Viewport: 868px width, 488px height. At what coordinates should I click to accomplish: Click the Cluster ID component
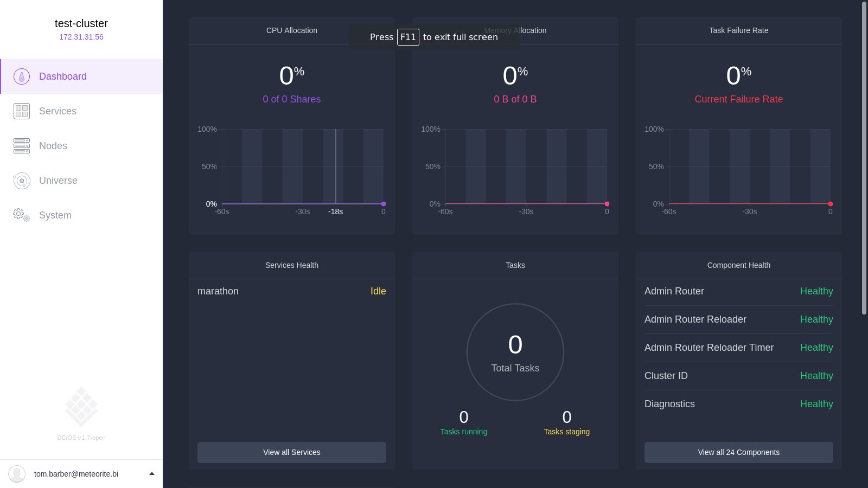pyautogui.click(x=666, y=376)
